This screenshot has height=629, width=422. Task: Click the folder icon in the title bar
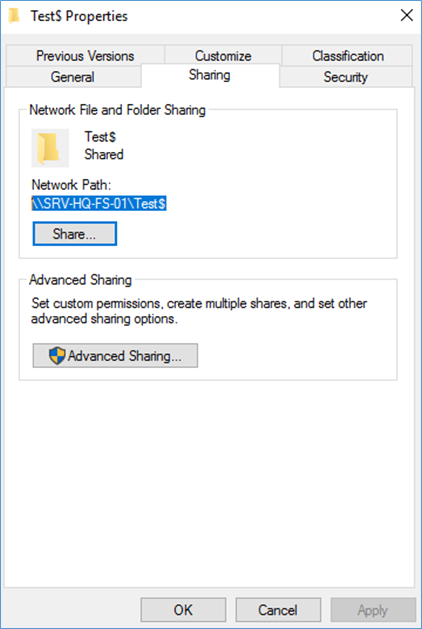[14, 16]
